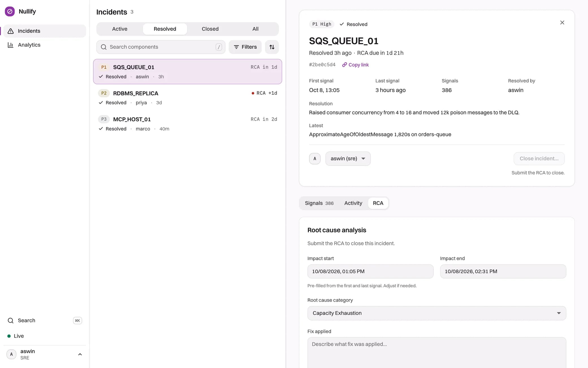Click the red overdue dot beside RCA +1d
Image resolution: width=588 pixels, height=368 pixels.
(253, 93)
